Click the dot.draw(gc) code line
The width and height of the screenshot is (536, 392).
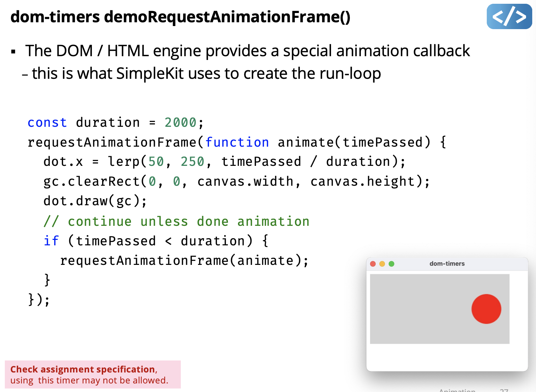click(95, 201)
